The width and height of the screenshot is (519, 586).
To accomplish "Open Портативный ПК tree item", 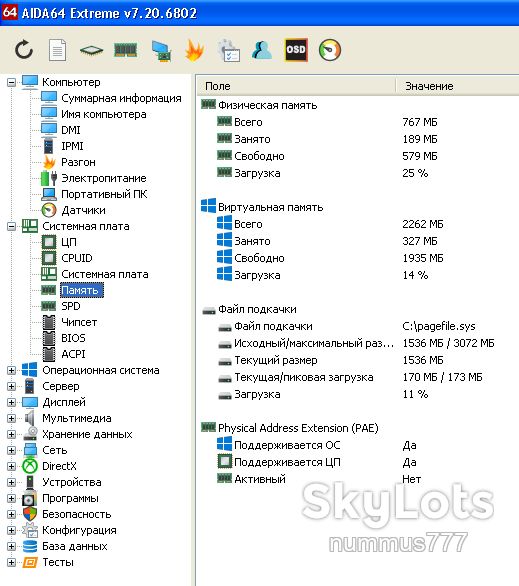I will [104, 194].
